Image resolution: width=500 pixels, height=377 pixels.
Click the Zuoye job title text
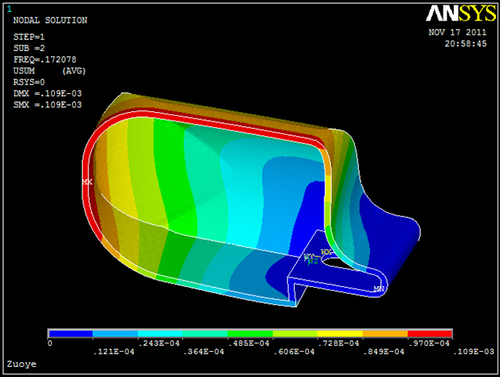click(22, 364)
